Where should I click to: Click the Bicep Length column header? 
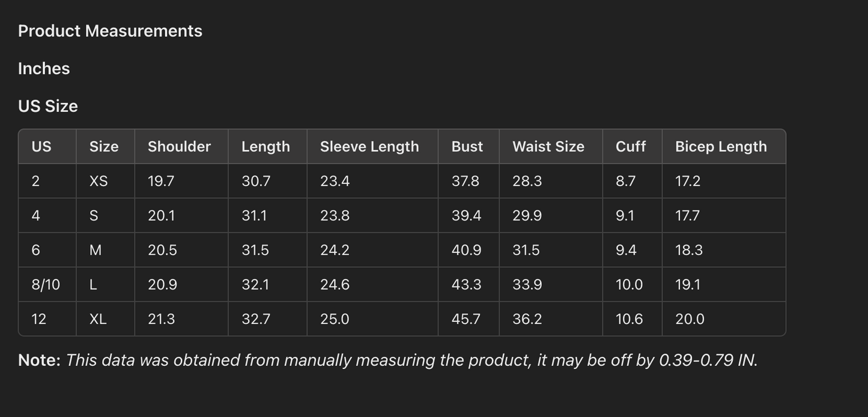721,147
